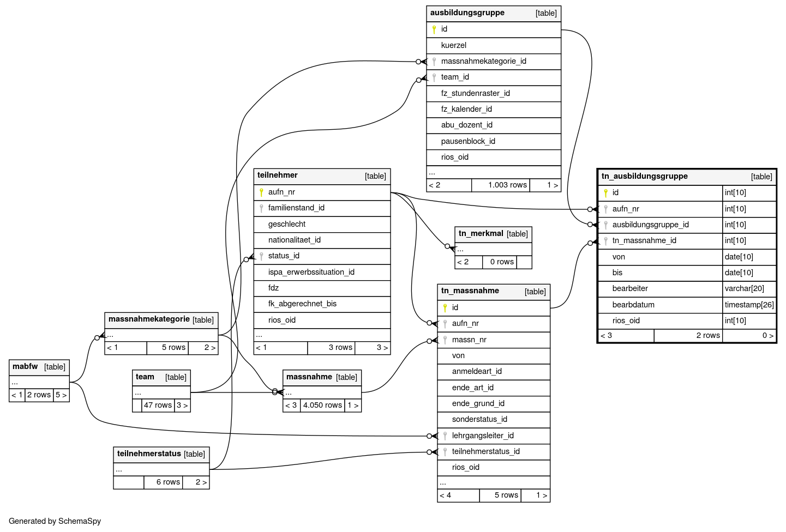Open the massnahmekategorie table header
The height and width of the screenshot is (532, 786).
149,319
